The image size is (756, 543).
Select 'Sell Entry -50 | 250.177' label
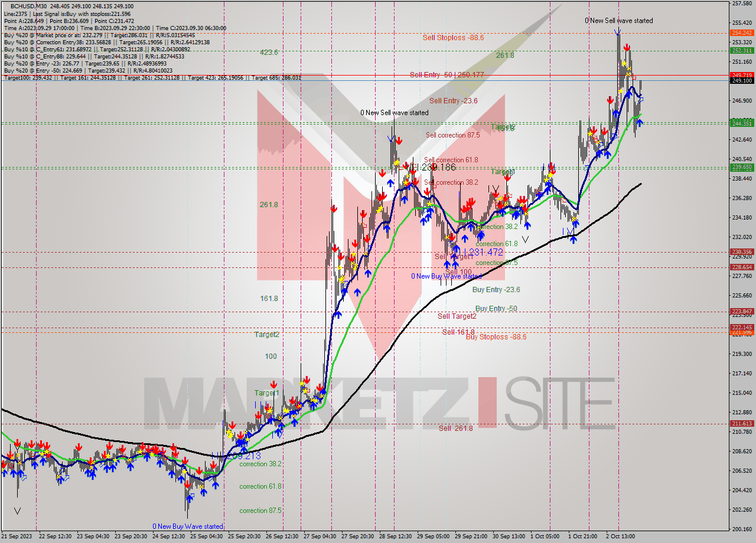click(447, 74)
